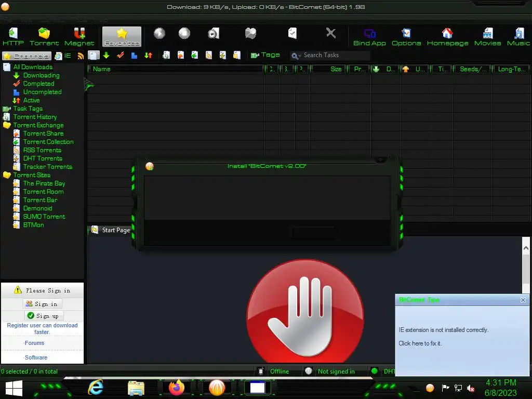Open Firefox from taskbar
Image resolution: width=532 pixels, height=399 pixels.
coord(177,388)
